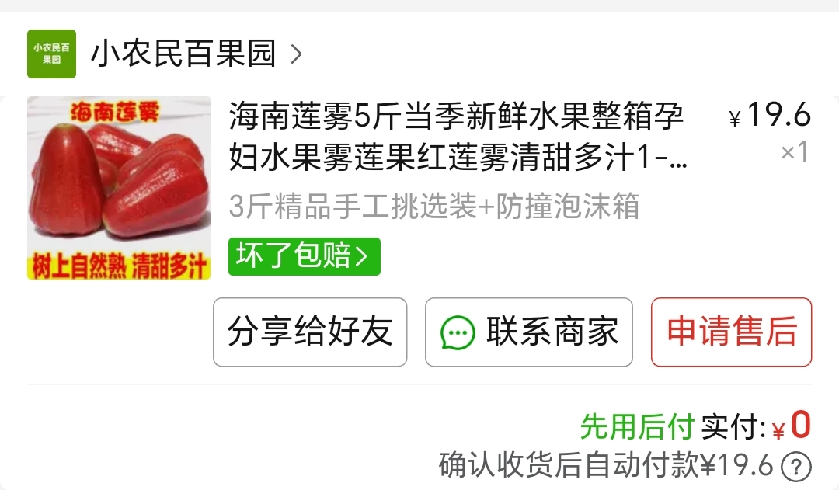Expand the arrow on 坏了包赔 badge
Image resolution: width=839 pixels, height=504 pixels.
tap(362, 257)
